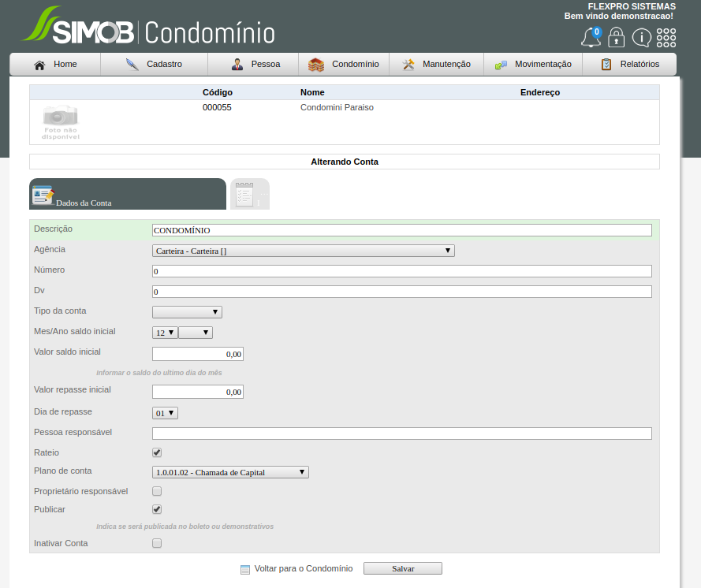Toggle the Publicar checkbox
The image size is (701, 588).
[x=157, y=509]
